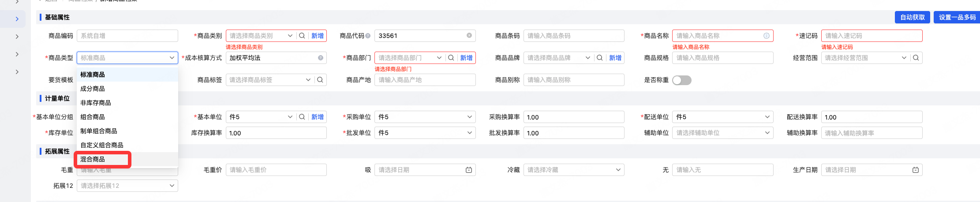This screenshot has width=980, height=202.
Task: Expand the 冷藏 selection dropdown
Action: coord(618,170)
